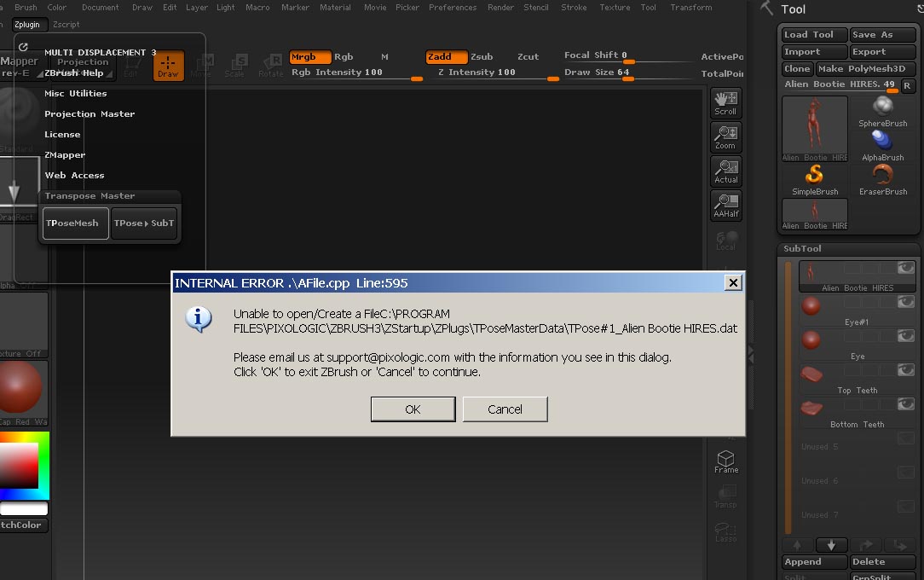This screenshot has width=924, height=580.
Task: Click the info icon in error dialog
Action: (198, 319)
